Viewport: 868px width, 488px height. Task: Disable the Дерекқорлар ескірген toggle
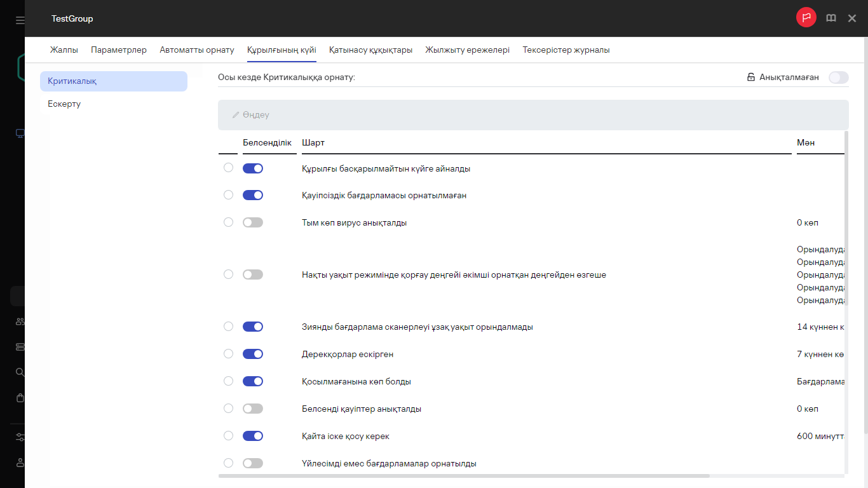[x=253, y=354]
